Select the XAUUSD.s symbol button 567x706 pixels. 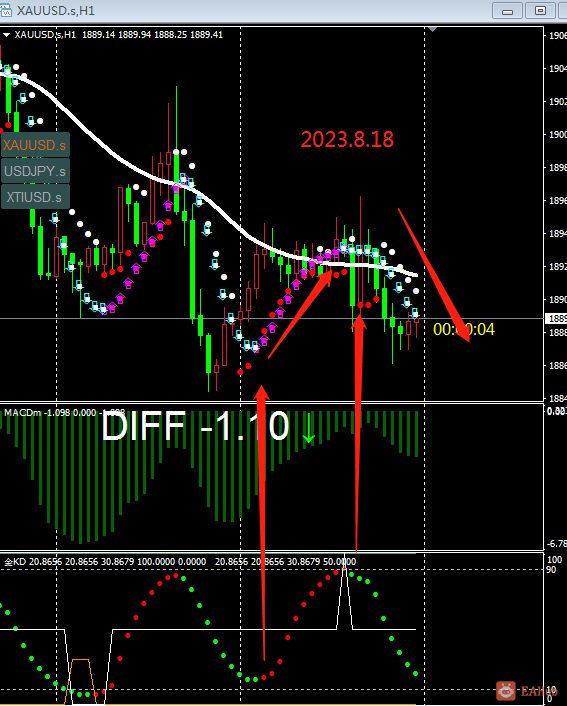35,145
